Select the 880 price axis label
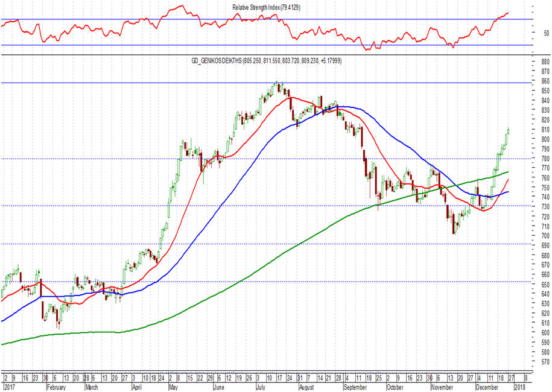This screenshot has height=392, width=552. point(545,62)
